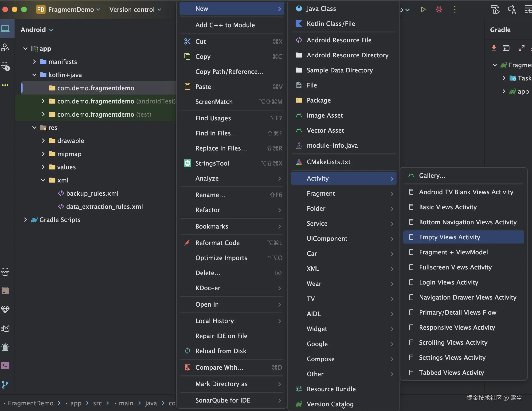
Task: Click Reformat Code in context menu
Action: click(x=217, y=243)
